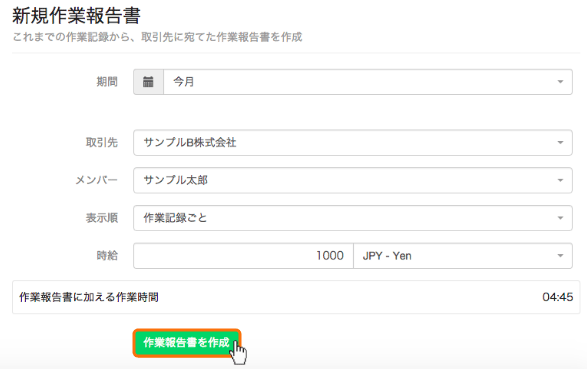The height and width of the screenshot is (369, 587).
Task: Open the JPY - Yen currency dropdown
Action: pos(463,256)
